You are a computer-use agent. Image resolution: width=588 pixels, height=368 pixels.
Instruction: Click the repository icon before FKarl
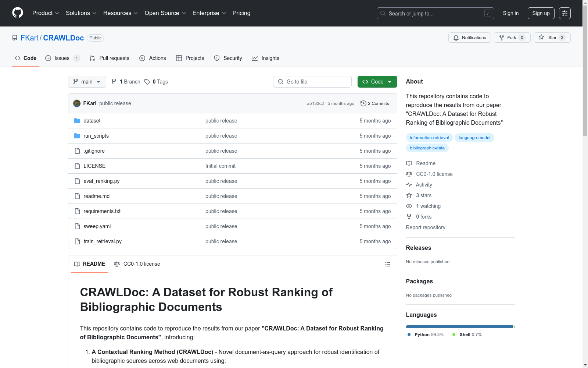[x=15, y=38]
